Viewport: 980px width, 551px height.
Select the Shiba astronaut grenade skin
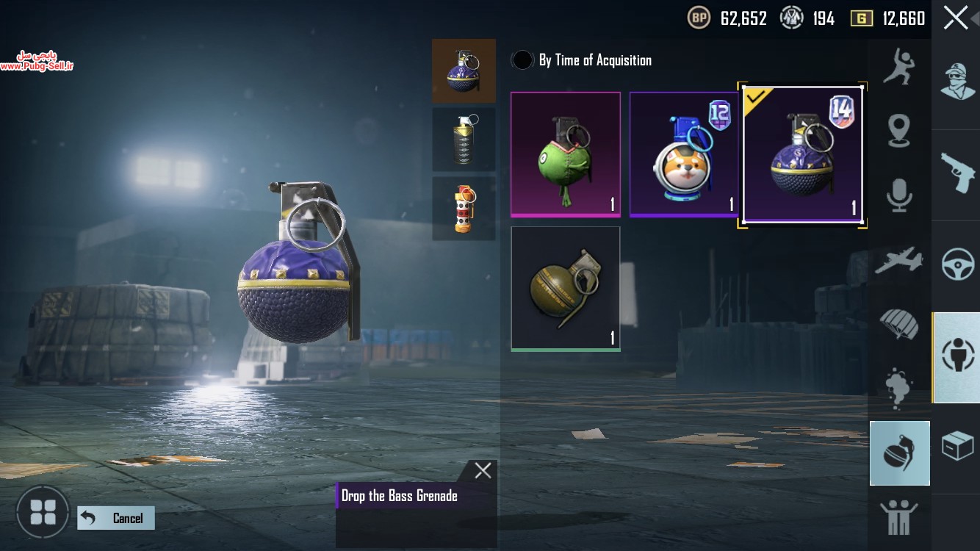point(684,155)
